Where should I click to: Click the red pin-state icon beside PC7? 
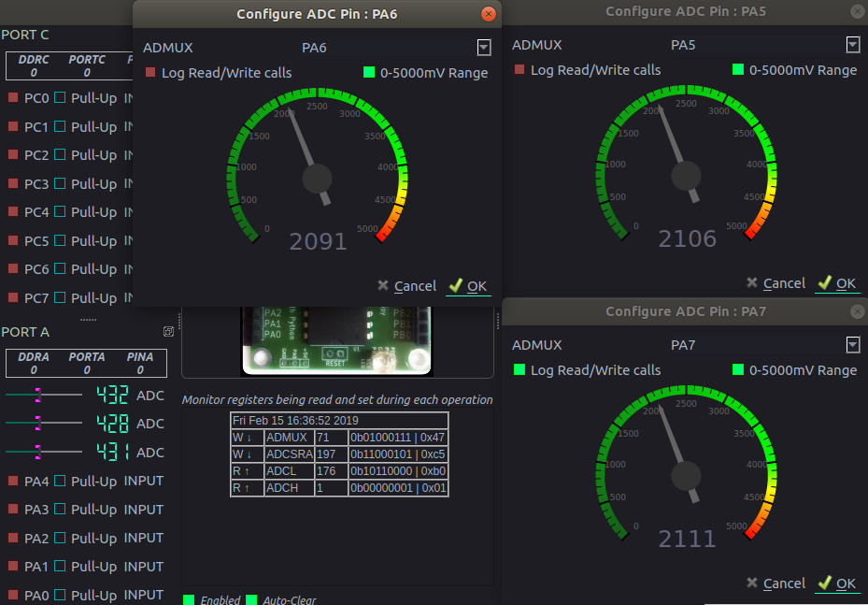tap(12, 297)
